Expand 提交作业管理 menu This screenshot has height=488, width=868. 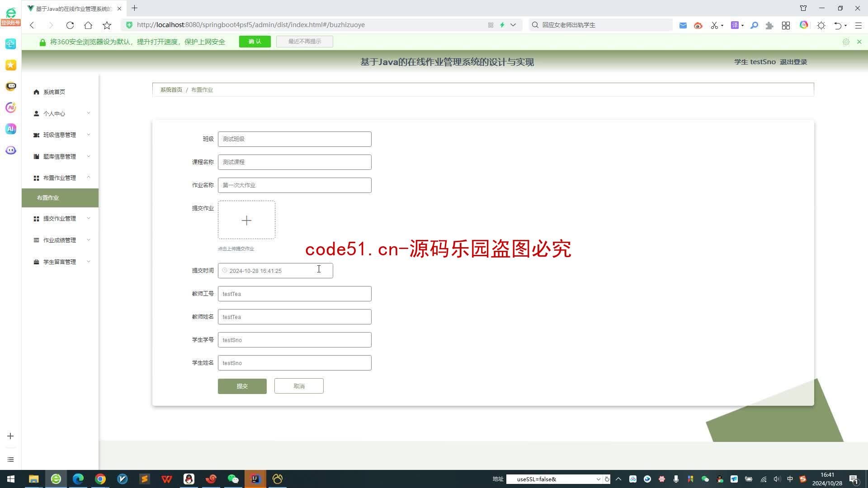pyautogui.click(x=60, y=218)
